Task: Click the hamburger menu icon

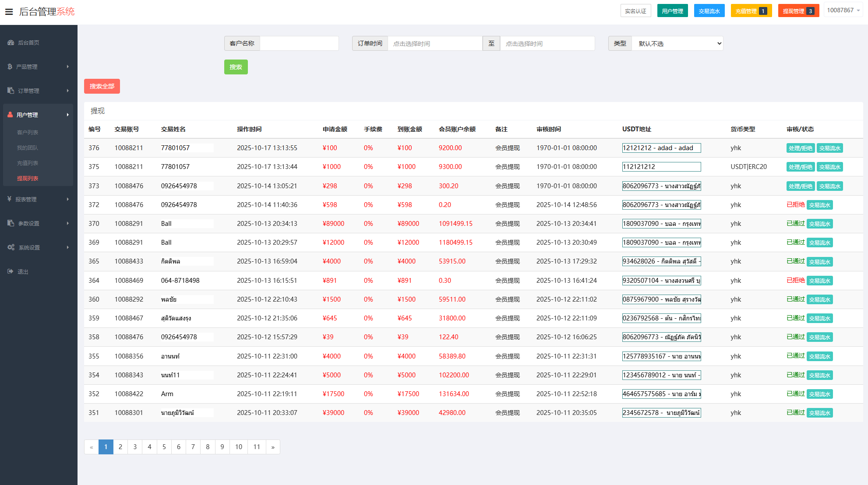Action: click(x=9, y=12)
